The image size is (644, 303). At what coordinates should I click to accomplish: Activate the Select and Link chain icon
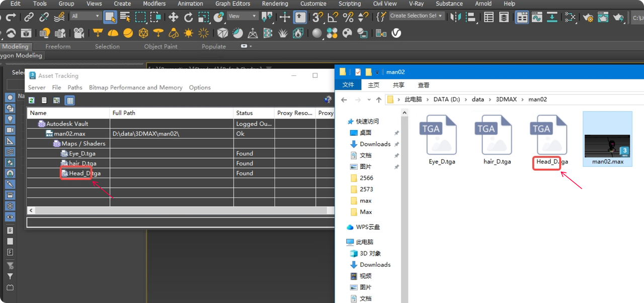point(29,17)
